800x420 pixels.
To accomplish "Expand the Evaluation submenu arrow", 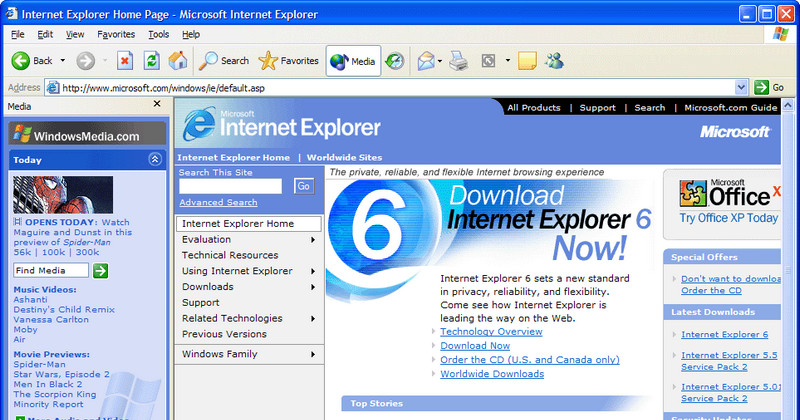I will (313, 240).
